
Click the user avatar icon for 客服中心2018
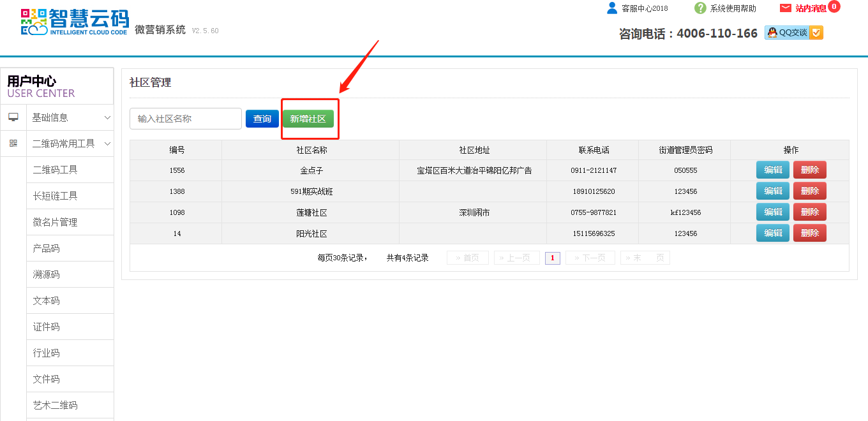612,8
